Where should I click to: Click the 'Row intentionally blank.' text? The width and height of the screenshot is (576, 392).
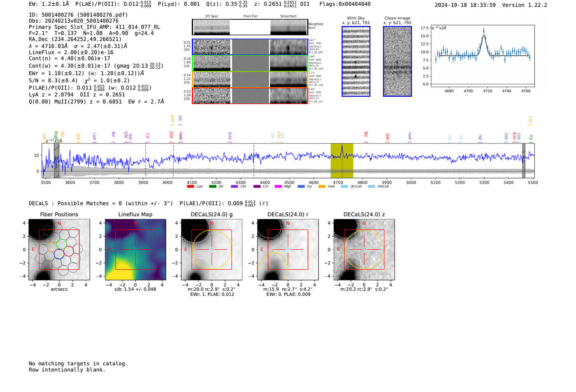(x=67, y=370)
